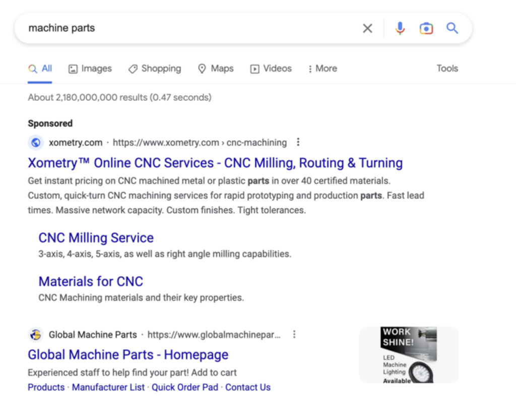Switch to the Images tab
516x420 pixels.
tap(90, 69)
